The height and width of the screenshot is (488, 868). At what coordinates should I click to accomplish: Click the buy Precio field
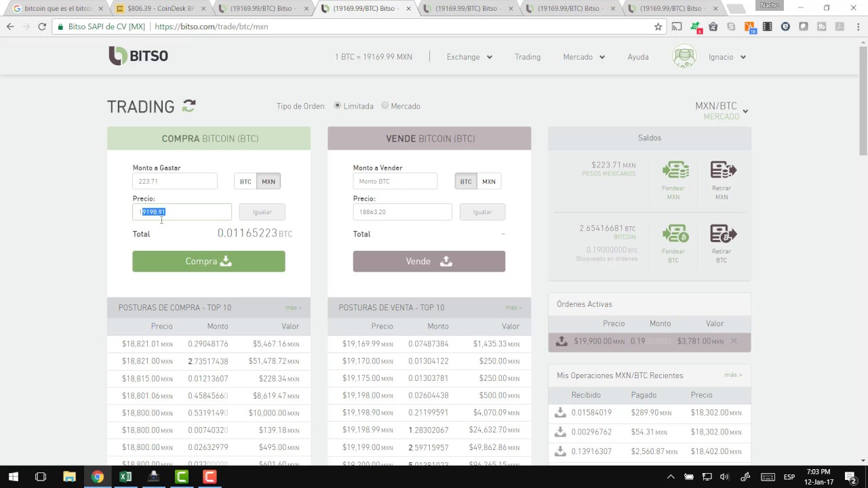click(182, 212)
